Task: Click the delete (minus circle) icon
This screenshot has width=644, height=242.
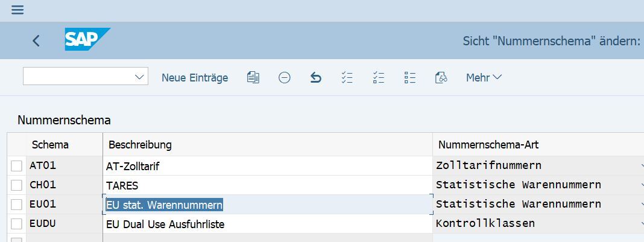Action: coord(285,77)
